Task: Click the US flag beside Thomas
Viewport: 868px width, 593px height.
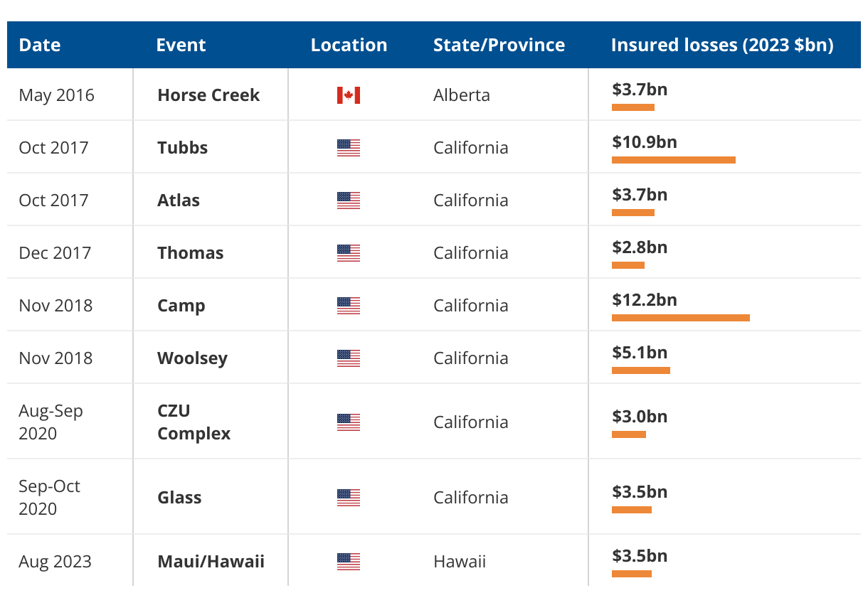Action: pyautogui.click(x=349, y=253)
